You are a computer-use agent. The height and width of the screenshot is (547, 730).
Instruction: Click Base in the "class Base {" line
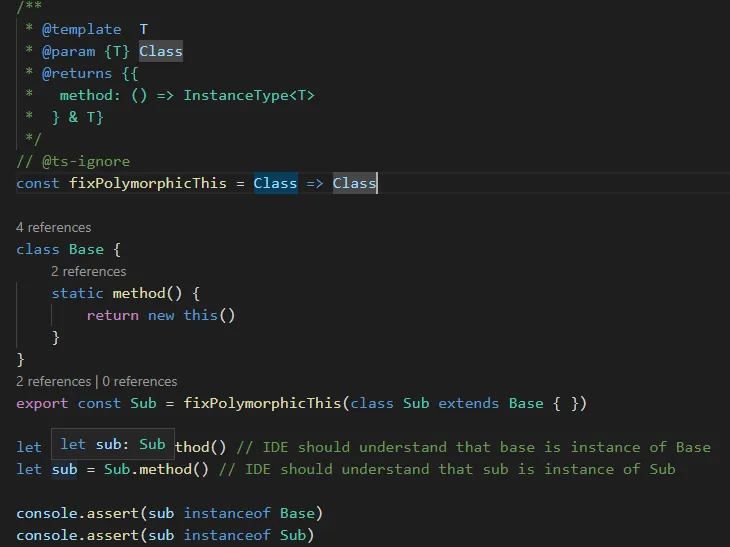pos(86,250)
